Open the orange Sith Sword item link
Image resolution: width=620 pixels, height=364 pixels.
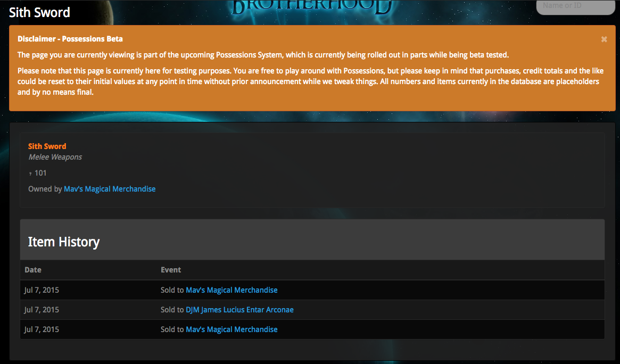point(47,146)
